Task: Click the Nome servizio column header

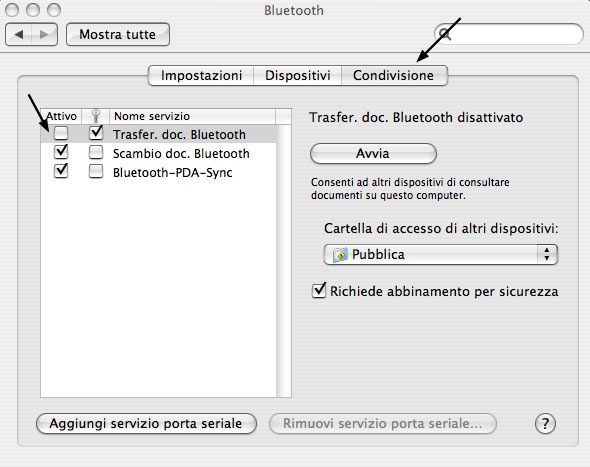Action: [192, 116]
